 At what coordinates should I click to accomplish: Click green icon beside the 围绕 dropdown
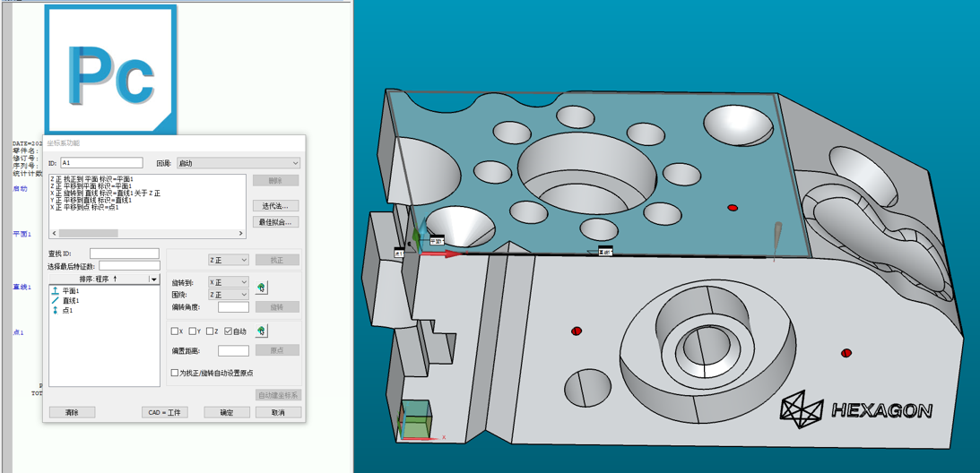261,288
